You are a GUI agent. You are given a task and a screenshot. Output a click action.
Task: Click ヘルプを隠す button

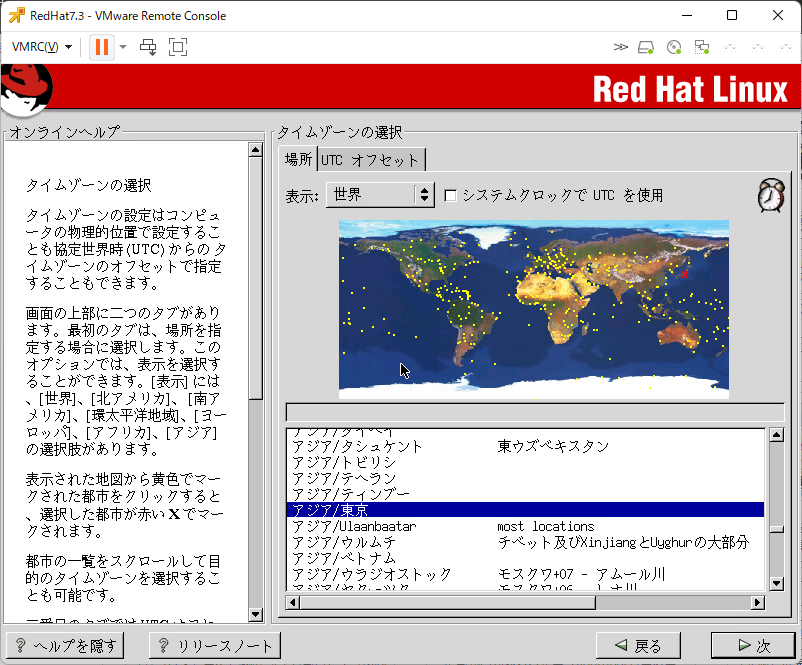65,646
